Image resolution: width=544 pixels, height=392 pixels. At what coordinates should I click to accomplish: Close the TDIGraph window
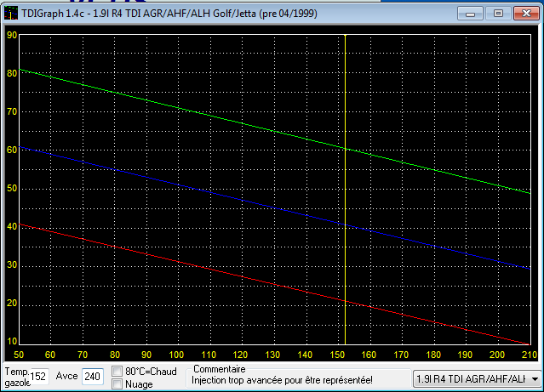(524, 13)
